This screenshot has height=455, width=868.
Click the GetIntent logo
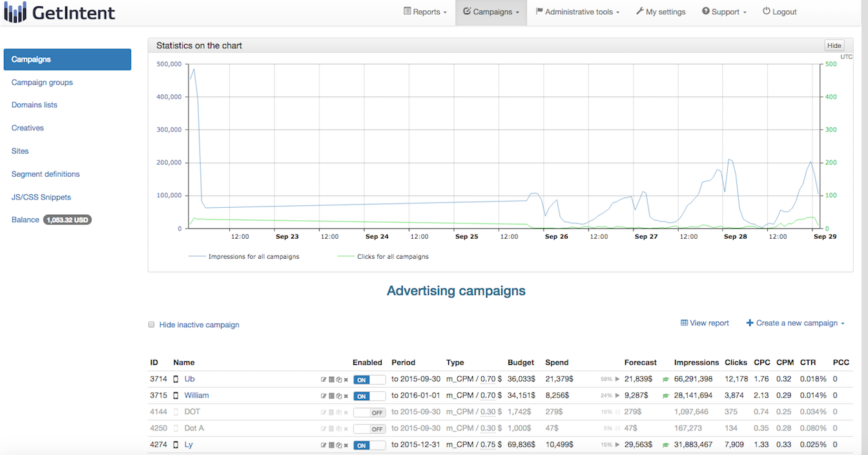coord(59,12)
